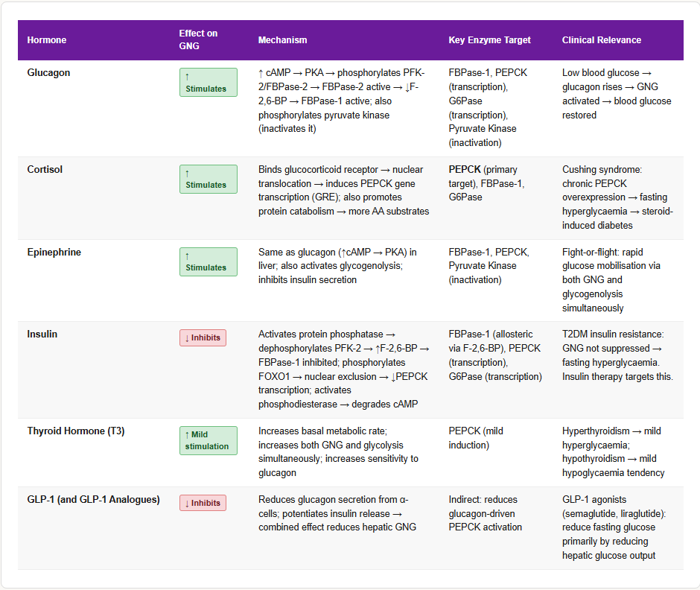
Task: Click the Epinephrine hormone name
Action: pos(54,253)
